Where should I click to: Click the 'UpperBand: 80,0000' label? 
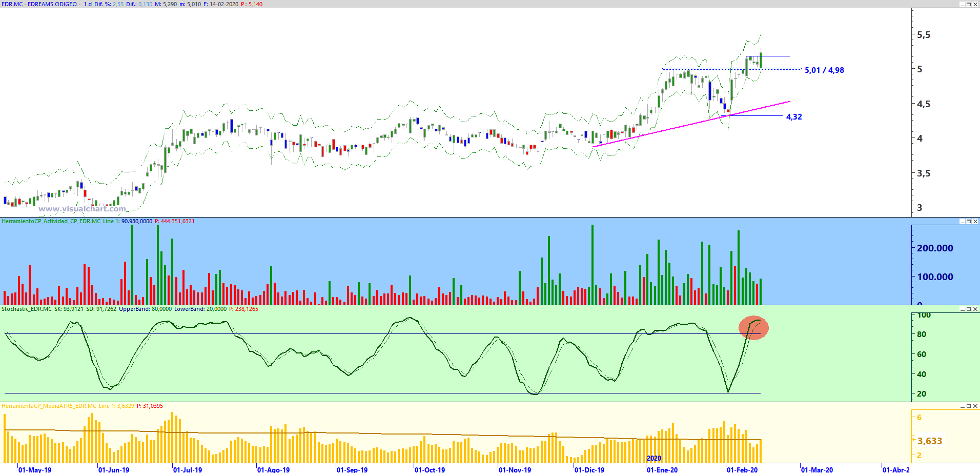pyautogui.click(x=145, y=309)
